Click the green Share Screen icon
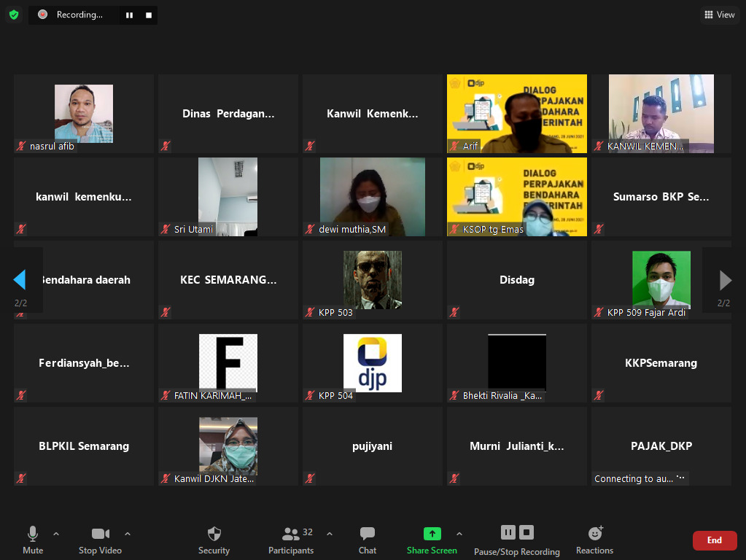 click(432, 534)
